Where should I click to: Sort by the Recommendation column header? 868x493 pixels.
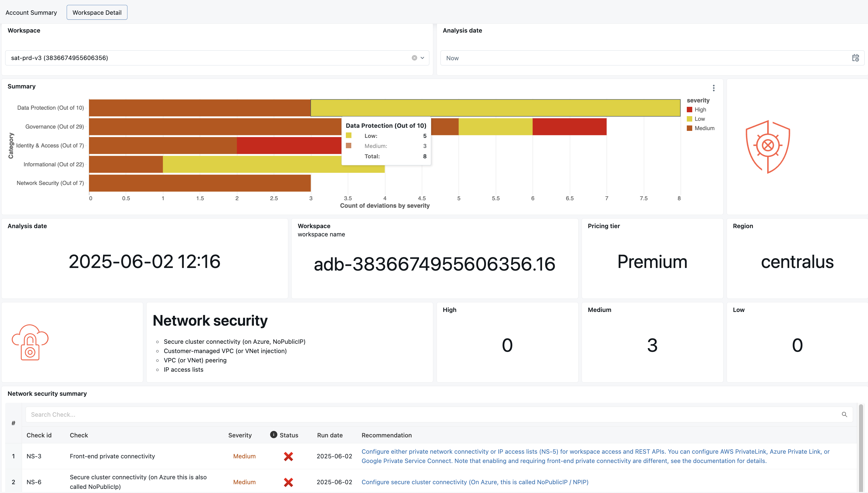coord(387,435)
